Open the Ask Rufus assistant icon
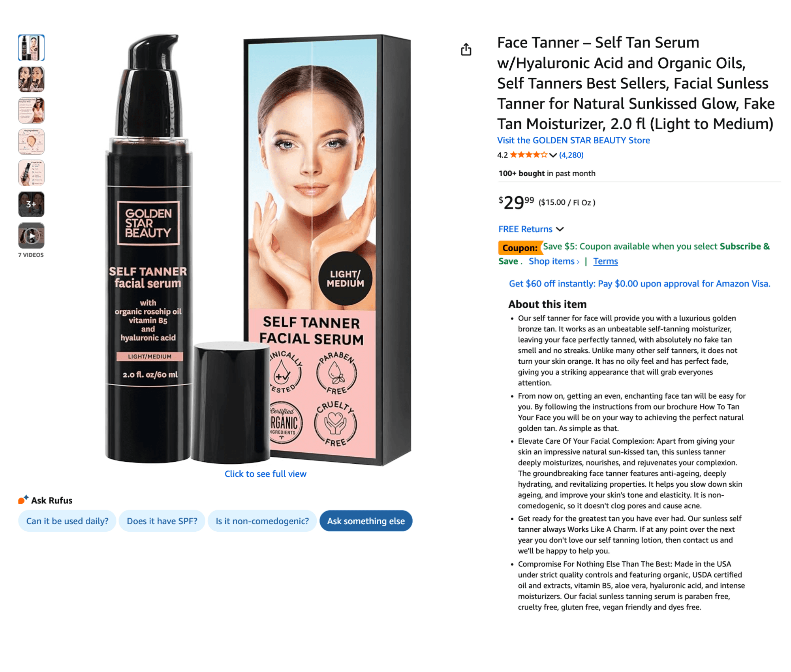The height and width of the screenshot is (672, 791). pyautogui.click(x=23, y=499)
